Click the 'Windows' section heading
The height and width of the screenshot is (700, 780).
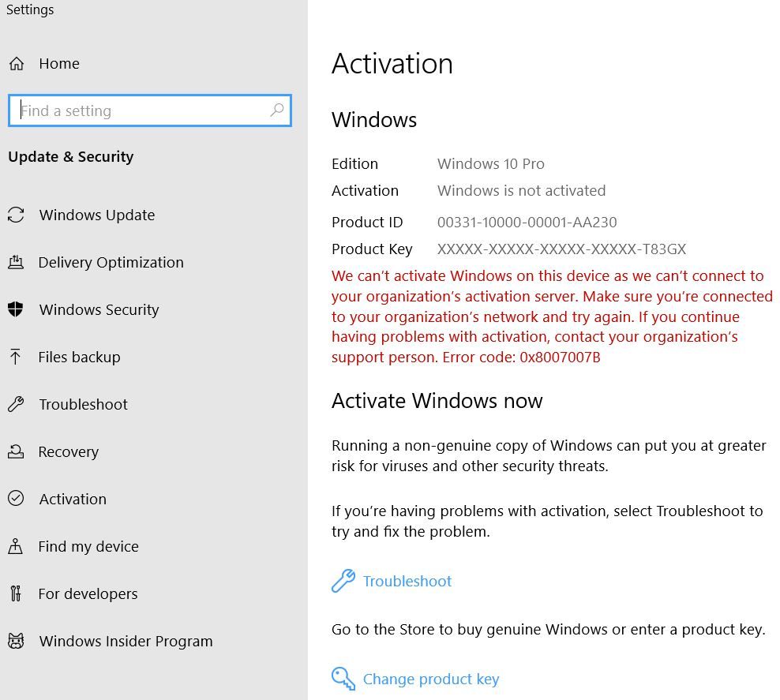(x=374, y=120)
